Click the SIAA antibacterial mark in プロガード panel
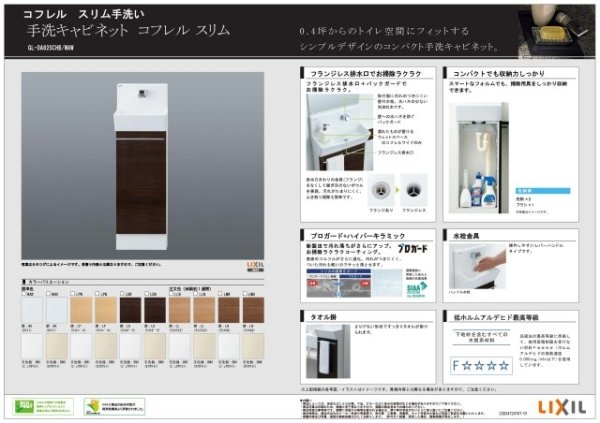Viewport: 600px width, 423px height. point(416,289)
